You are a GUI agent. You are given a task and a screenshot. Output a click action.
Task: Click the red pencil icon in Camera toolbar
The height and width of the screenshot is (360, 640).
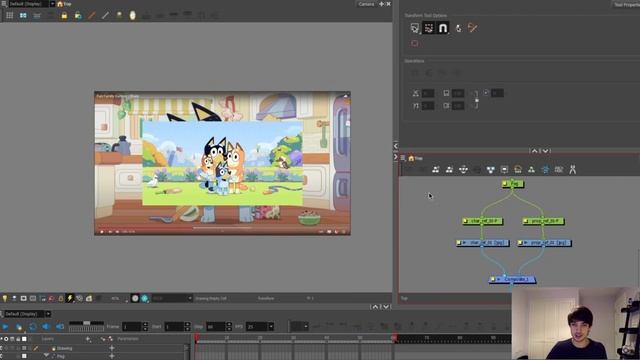click(91, 16)
